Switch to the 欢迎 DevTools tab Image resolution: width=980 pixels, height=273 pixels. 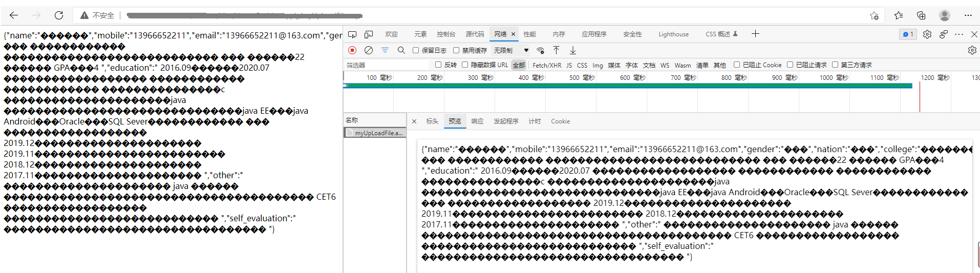(x=392, y=34)
